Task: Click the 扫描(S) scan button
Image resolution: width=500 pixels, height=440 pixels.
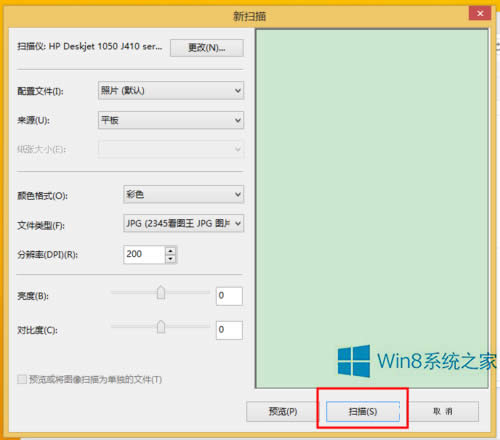Action: point(363,412)
